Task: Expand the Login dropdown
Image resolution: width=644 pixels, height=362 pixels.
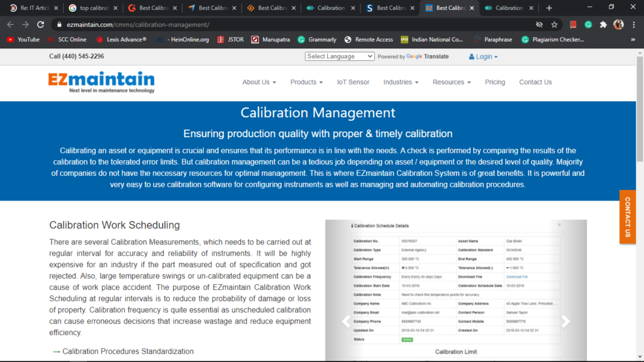Action: pyautogui.click(x=483, y=57)
